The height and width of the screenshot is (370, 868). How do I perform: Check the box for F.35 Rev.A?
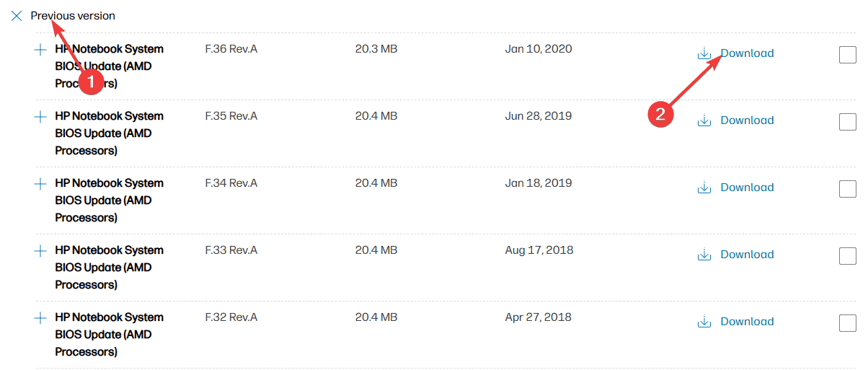pyautogui.click(x=848, y=122)
